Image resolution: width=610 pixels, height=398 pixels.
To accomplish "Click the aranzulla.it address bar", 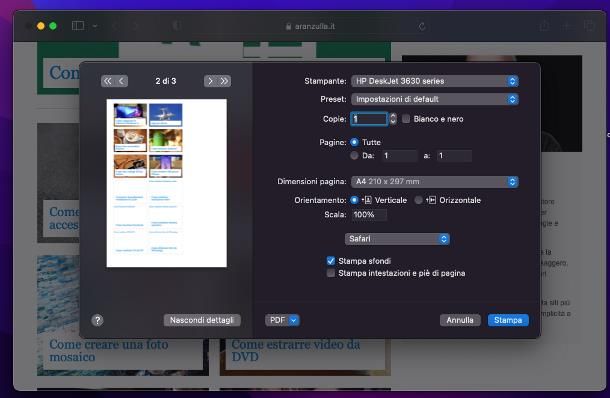I will coord(310,26).
